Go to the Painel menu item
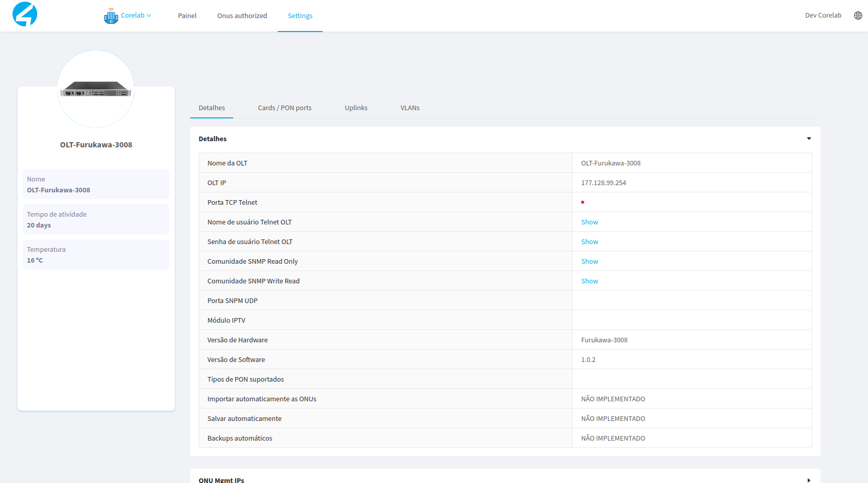 pyautogui.click(x=187, y=16)
